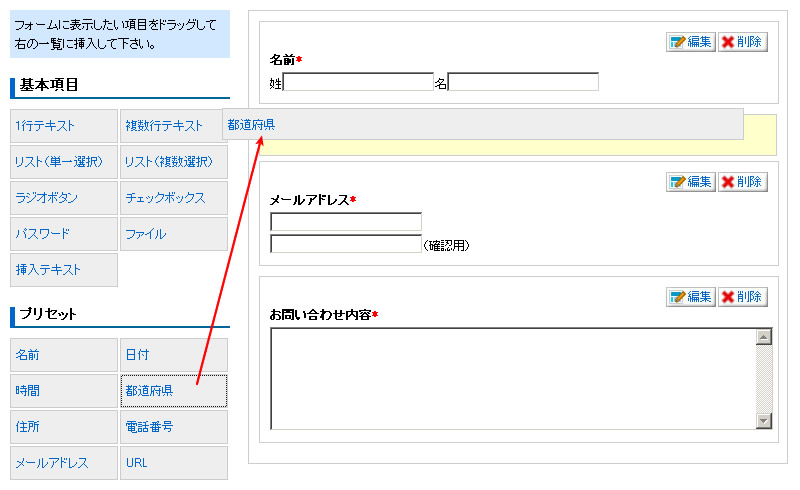
Task: Click 削除 delete icon for メールアドレス field
Action: click(x=742, y=182)
